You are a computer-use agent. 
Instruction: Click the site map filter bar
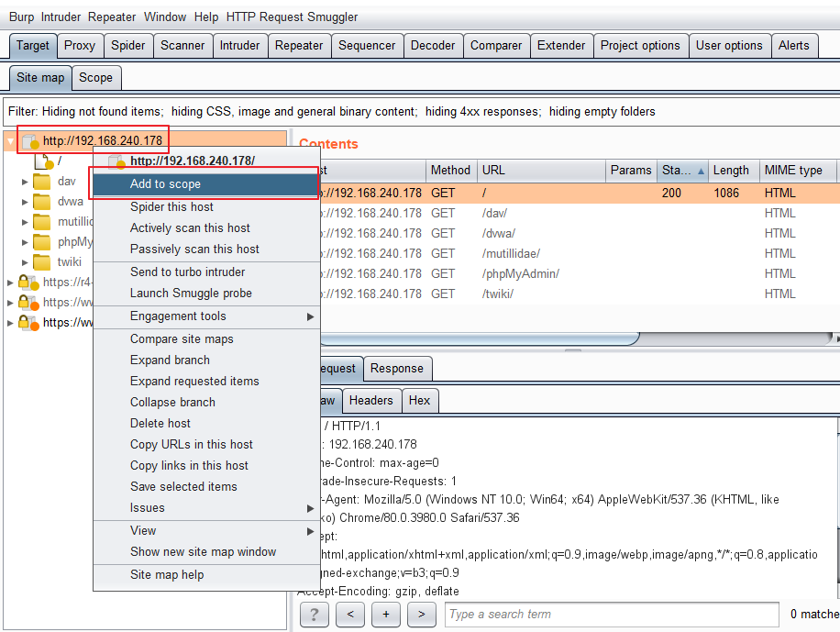point(422,112)
